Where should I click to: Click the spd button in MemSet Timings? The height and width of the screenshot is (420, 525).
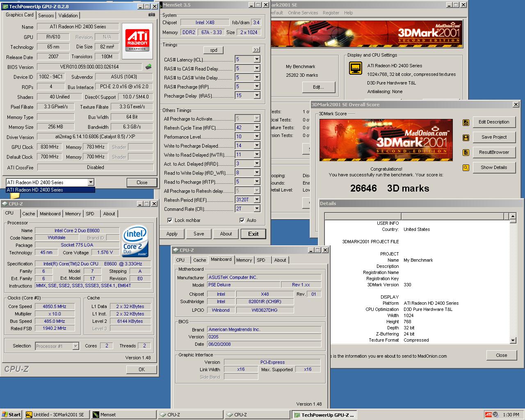click(214, 50)
